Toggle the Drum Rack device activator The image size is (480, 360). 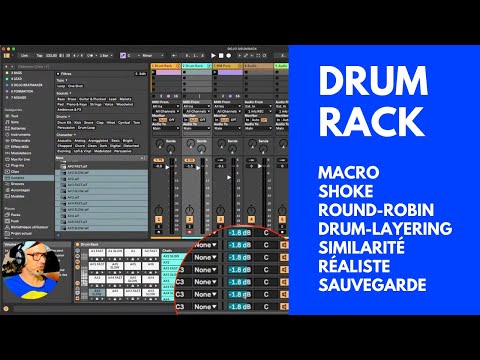[78, 244]
